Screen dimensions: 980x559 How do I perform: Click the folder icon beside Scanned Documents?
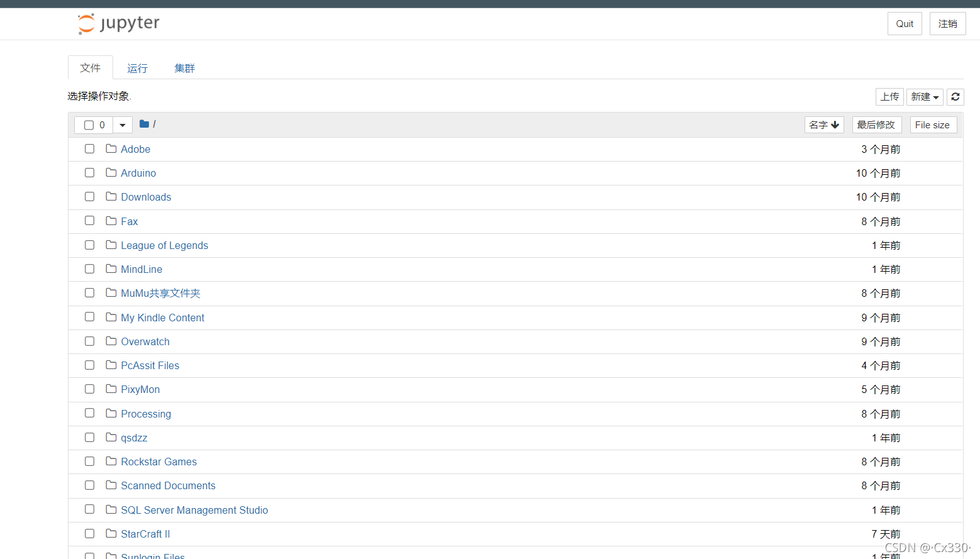(x=111, y=485)
